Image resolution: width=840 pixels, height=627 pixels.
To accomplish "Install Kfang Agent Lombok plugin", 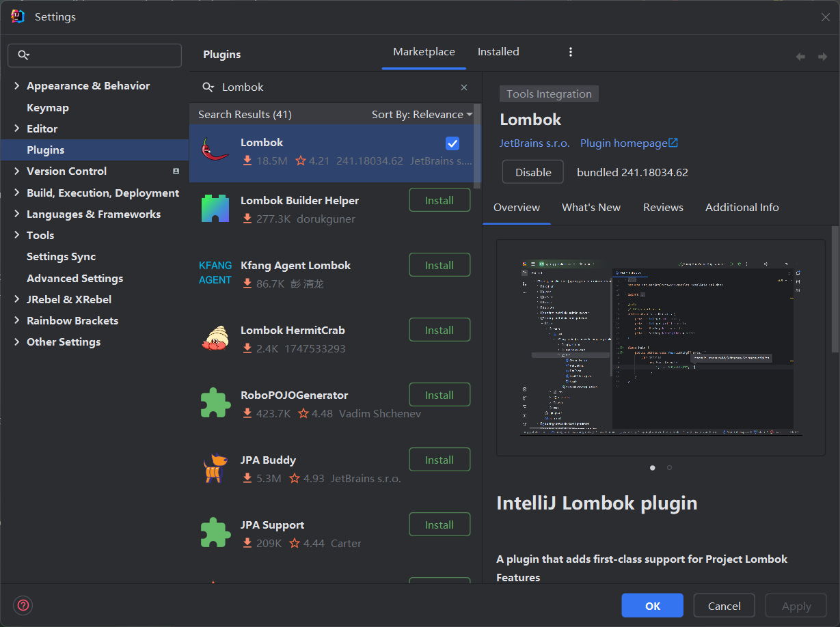I will pyautogui.click(x=439, y=265).
